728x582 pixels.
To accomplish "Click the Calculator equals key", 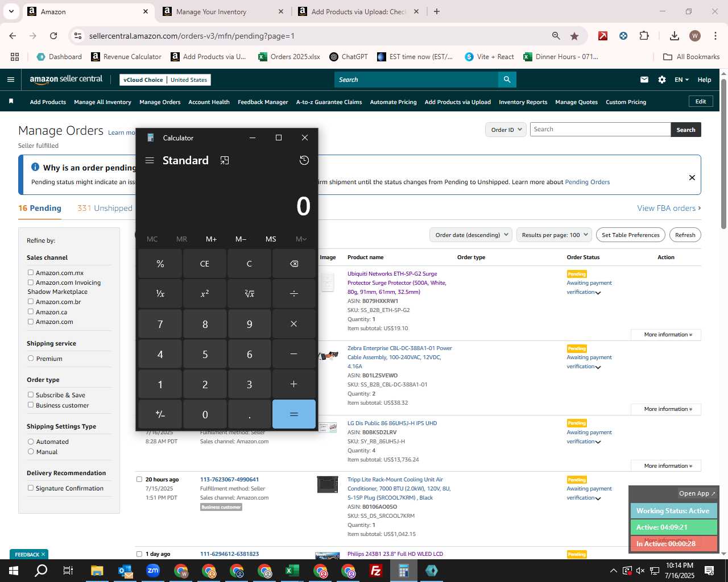I will tap(294, 414).
